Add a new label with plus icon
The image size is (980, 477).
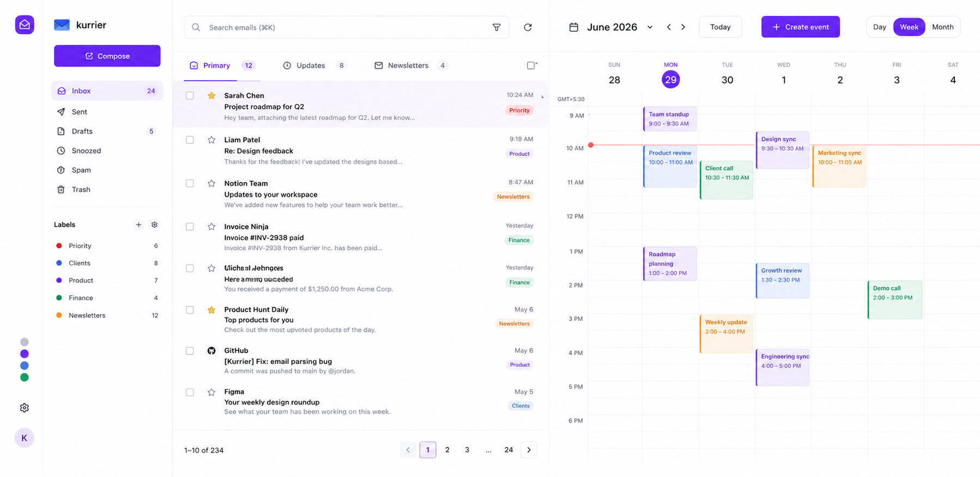point(138,225)
